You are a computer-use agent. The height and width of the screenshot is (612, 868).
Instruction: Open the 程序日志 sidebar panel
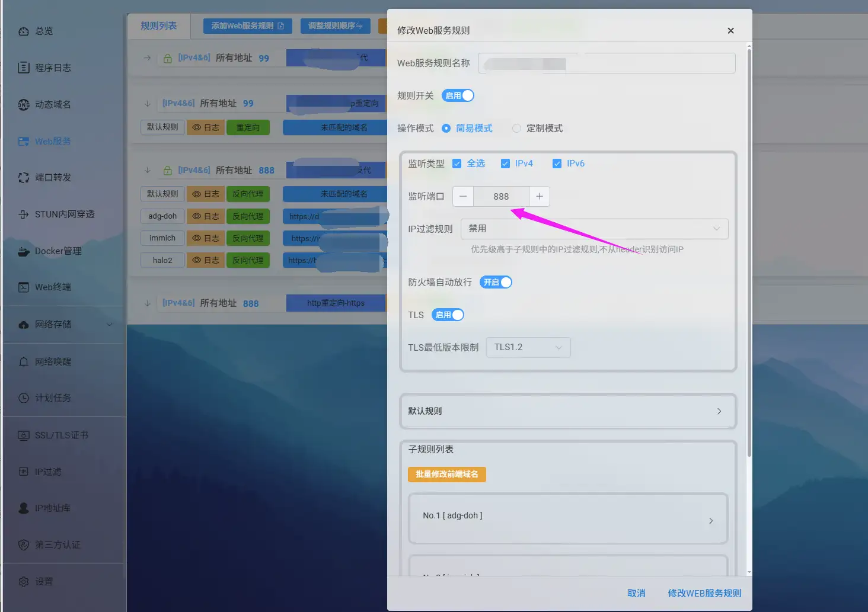pos(51,68)
